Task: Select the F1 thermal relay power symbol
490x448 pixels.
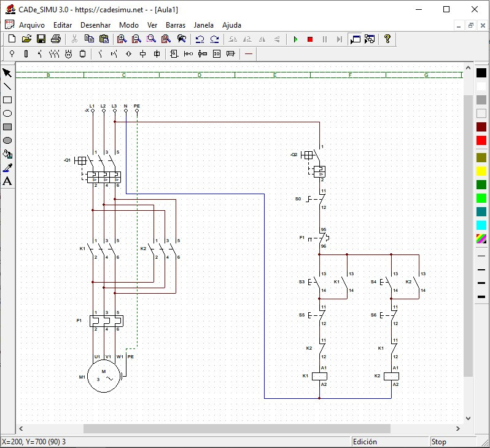Action: pyautogui.click(x=106, y=321)
